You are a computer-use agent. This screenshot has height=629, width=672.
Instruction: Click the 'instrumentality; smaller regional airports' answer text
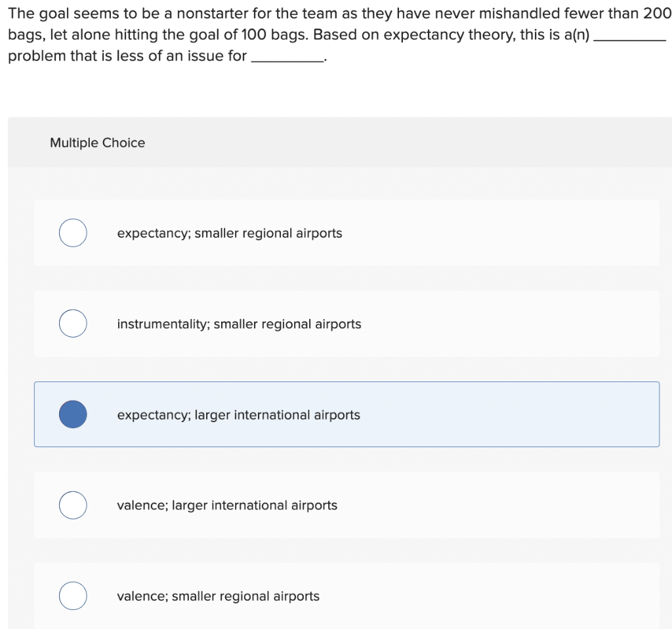click(x=239, y=324)
